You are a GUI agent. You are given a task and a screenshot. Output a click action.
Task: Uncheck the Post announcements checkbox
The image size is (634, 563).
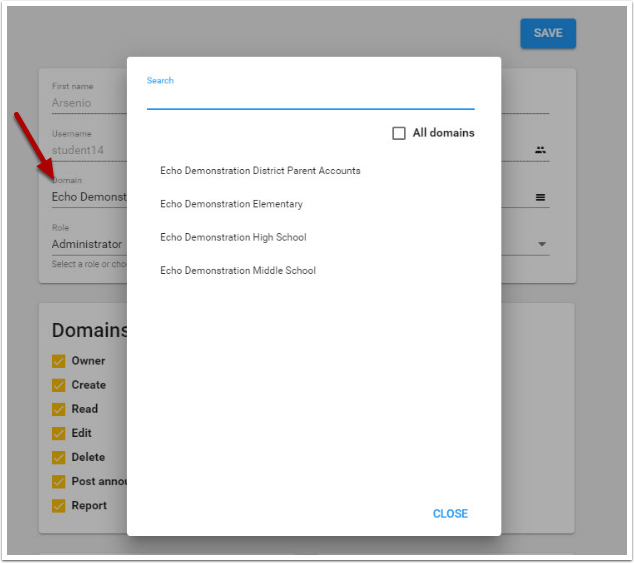(59, 481)
